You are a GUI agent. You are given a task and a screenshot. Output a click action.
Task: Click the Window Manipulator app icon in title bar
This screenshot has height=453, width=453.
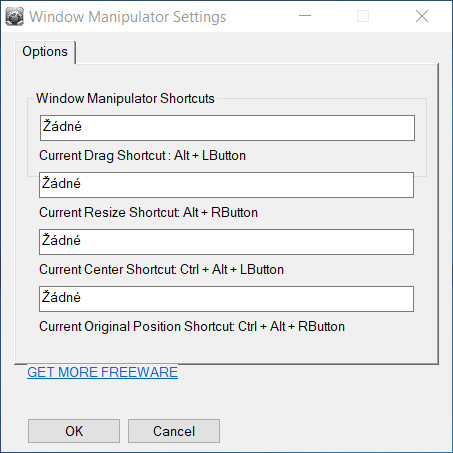click(15, 16)
